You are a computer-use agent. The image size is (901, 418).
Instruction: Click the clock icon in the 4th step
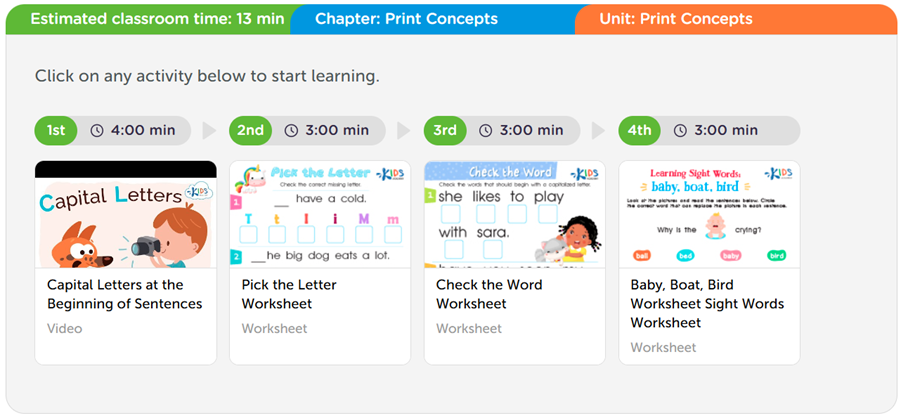coord(680,131)
